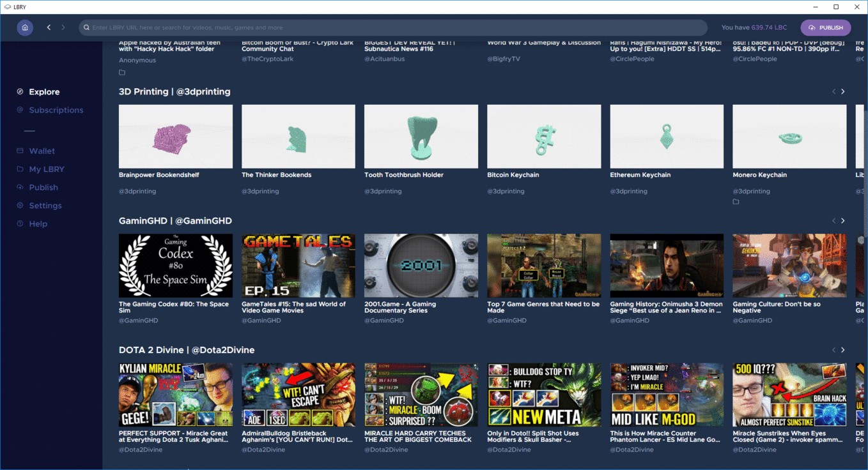Click downloaded folder icon under Monero Keychain
The width and height of the screenshot is (868, 470).
tap(736, 202)
